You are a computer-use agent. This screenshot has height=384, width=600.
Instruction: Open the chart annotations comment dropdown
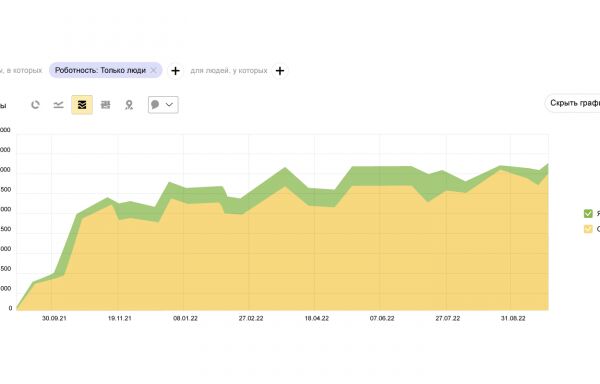tap(163, 105)
